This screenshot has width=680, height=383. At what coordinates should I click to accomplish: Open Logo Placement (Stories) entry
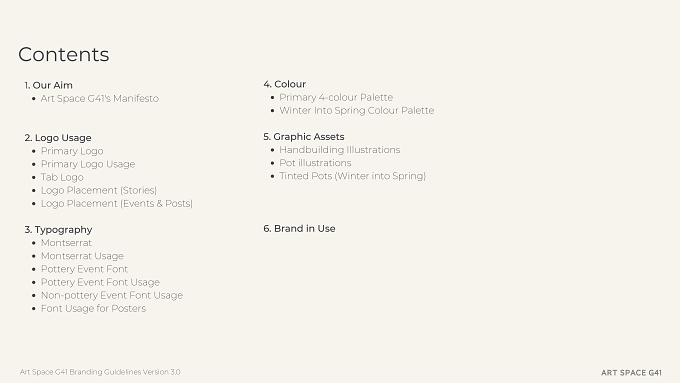[x=99, y=190]
